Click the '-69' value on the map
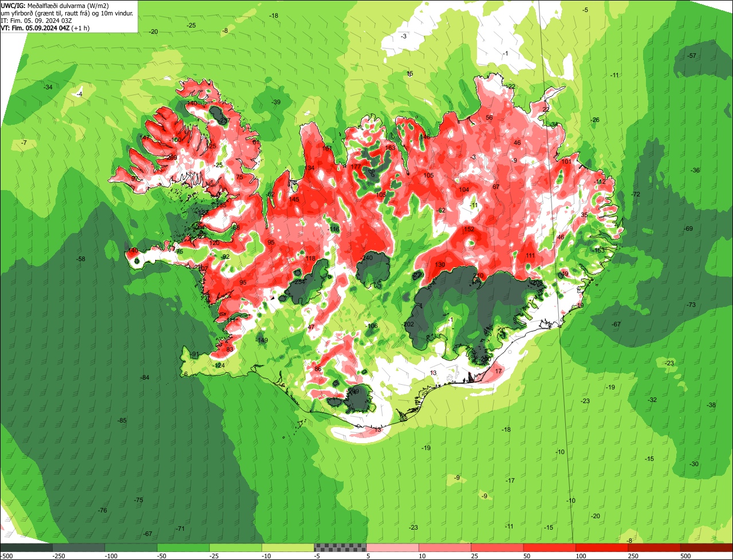Image resolution: width=733 pixels, height=560 pixels. pyautogui.click(x=688, y=229)
